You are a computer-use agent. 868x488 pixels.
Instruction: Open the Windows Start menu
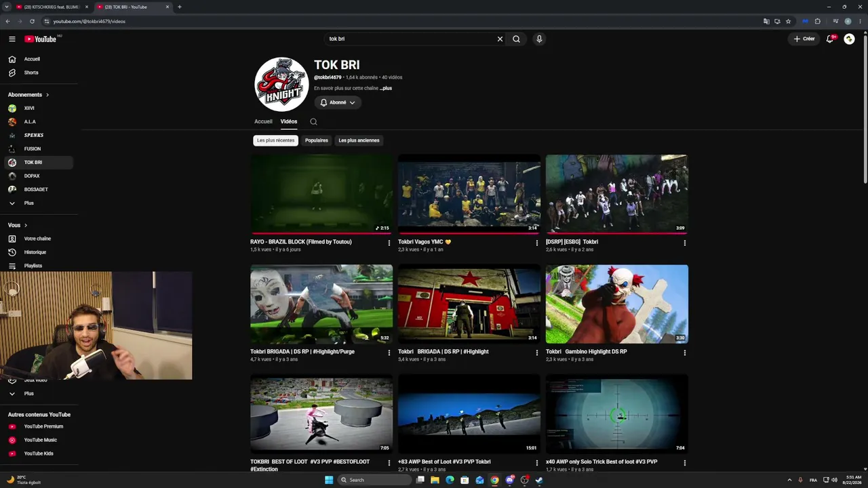pyautogui.click(x=329, y=480)
